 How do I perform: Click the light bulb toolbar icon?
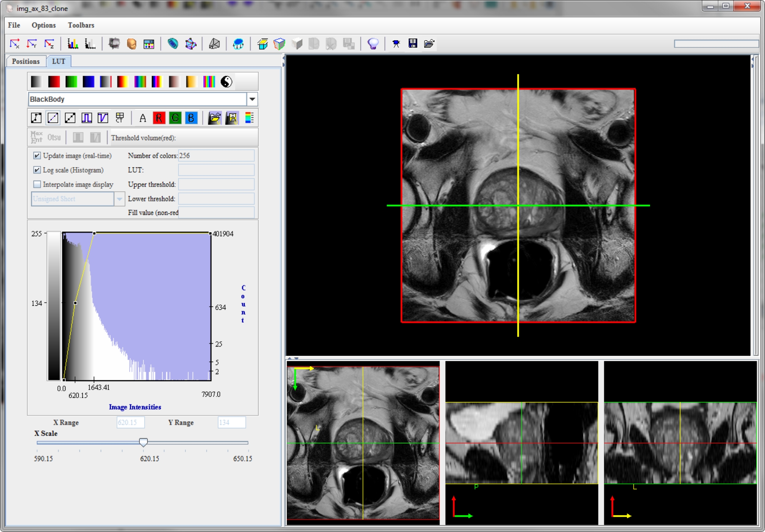coord(373,44)
